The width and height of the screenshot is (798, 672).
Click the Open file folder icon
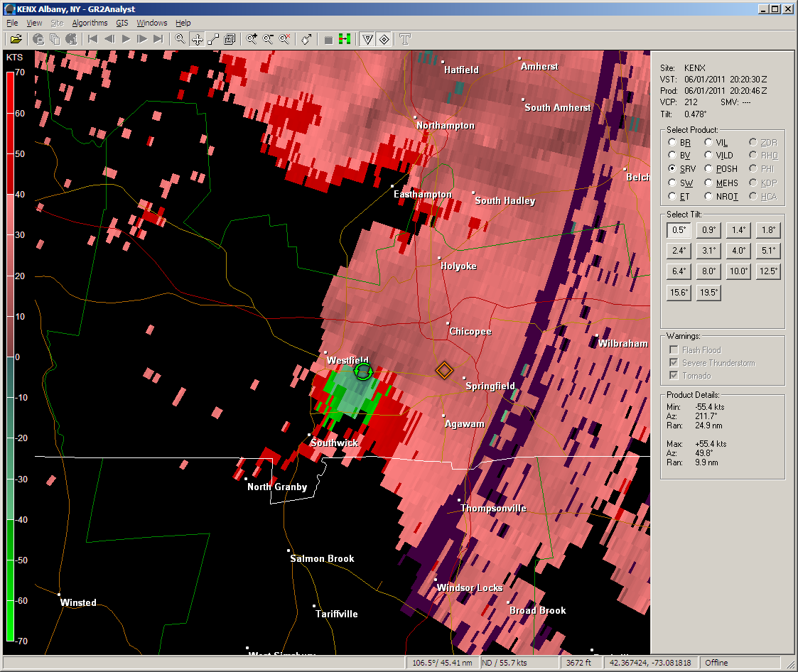tap(16, 39)
